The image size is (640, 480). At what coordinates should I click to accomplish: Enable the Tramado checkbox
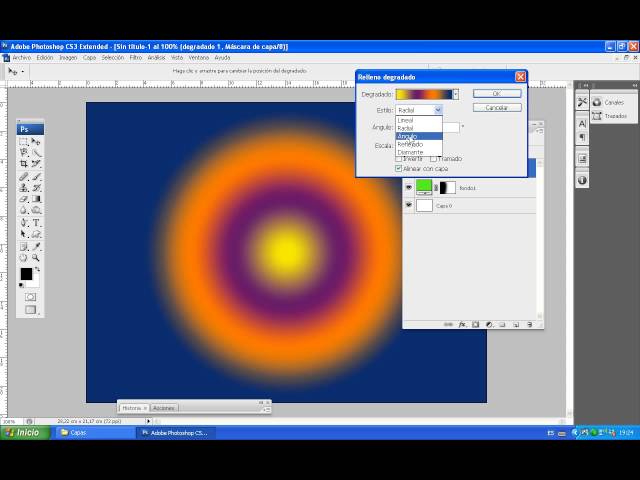(x=433, y=158)
